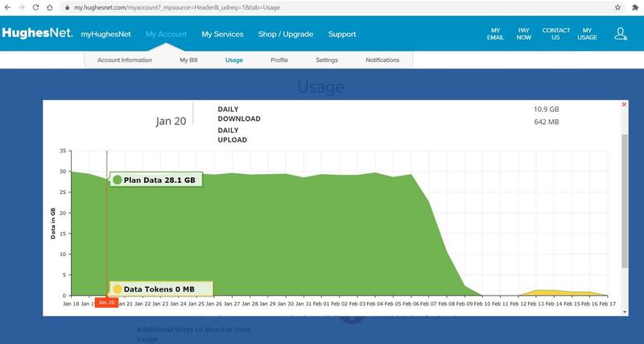Click the 642 MB upload value
The height and width of the screenshot is (344, 644).
[547, 122]
